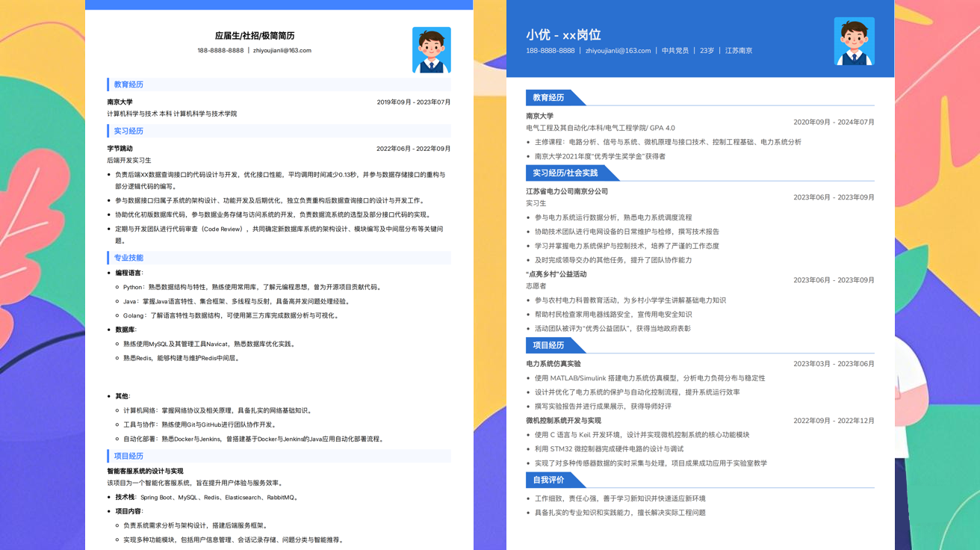Click 南京大学 on the left resume
Viewport: 980px width, 550px height.
(120, 102)
